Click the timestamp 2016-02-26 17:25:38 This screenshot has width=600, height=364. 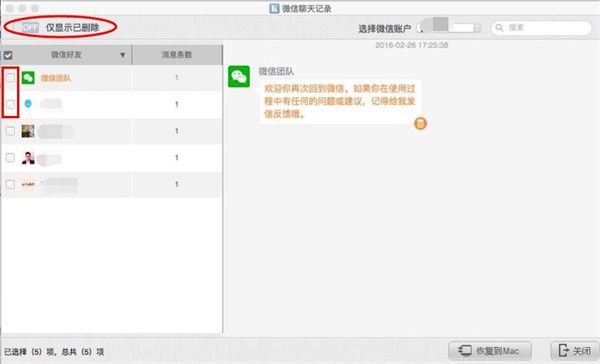coord(411,45)
